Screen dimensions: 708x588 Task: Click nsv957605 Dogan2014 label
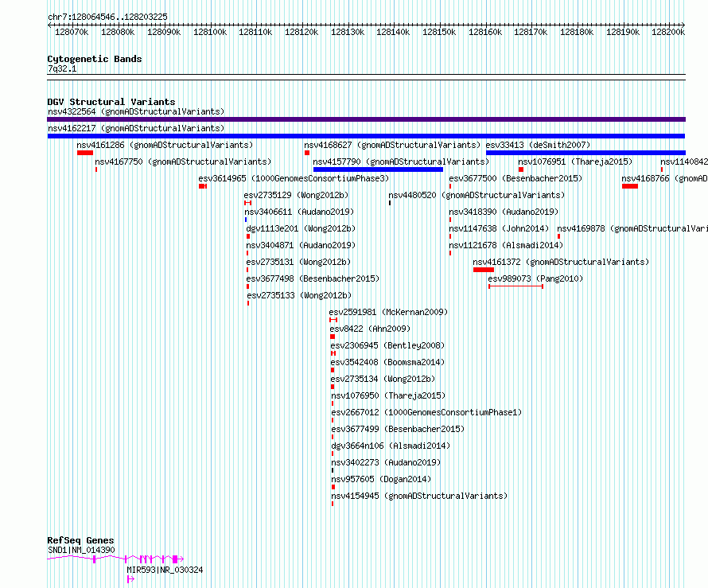point(382,479)
